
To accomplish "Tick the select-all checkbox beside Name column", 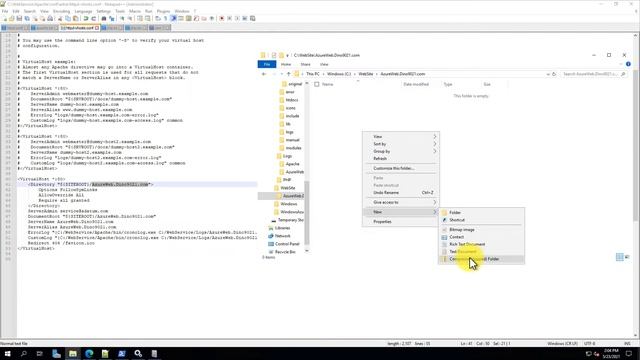I will tap(317, 84).
